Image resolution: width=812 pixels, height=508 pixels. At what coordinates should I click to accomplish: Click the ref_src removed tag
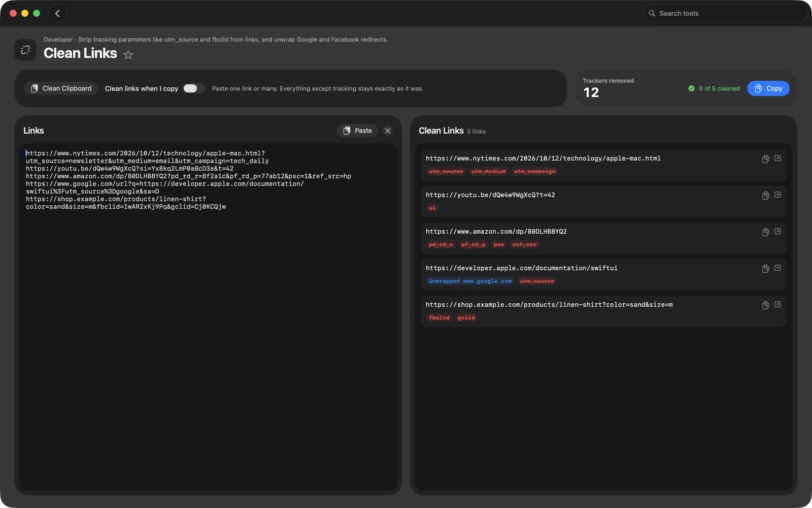[x=524, y=245]
